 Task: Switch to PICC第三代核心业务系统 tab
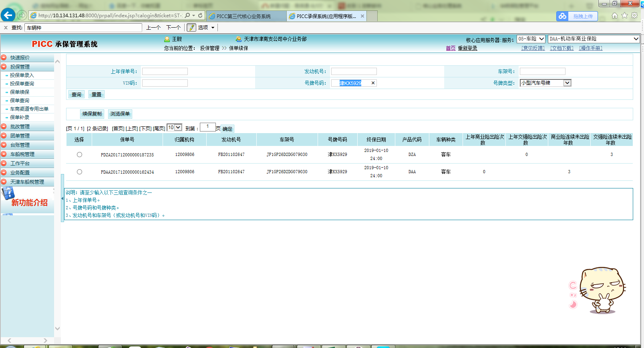point(244,16)
